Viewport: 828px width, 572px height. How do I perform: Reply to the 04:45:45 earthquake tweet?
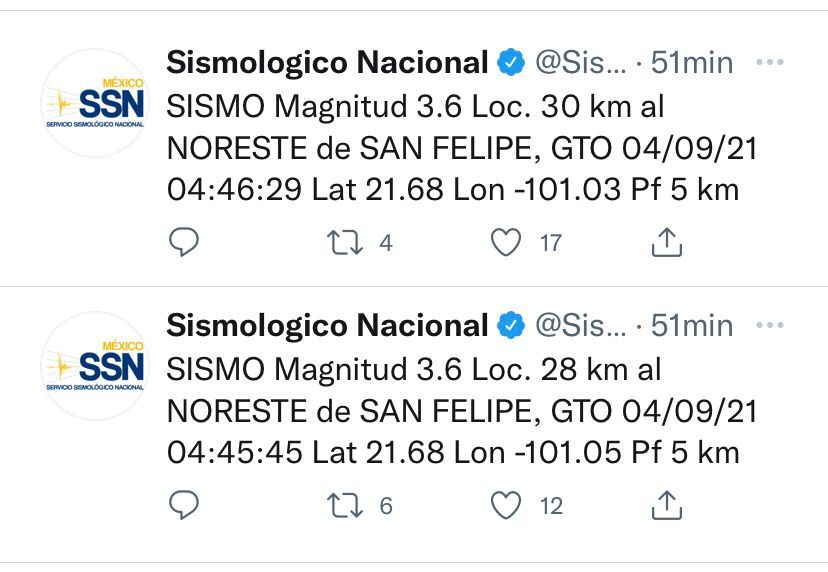tap(184, 505)
